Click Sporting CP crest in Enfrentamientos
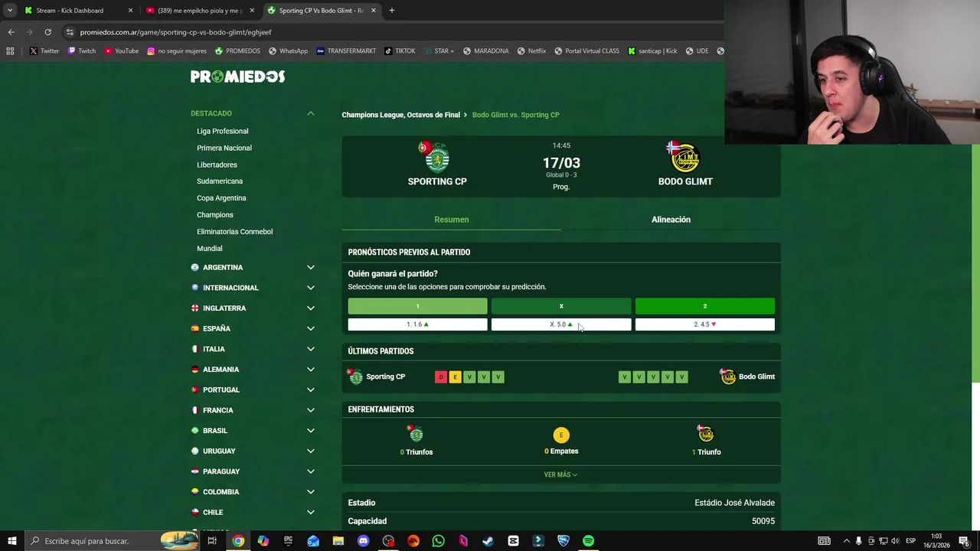This screenshot has height=551, width=980. click(416, 434)
